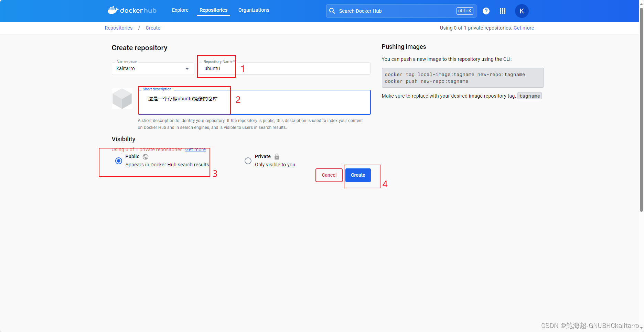This screenshot has height=332, width=644.
Task: Open the Explore page
Action: tap(180, 10)
